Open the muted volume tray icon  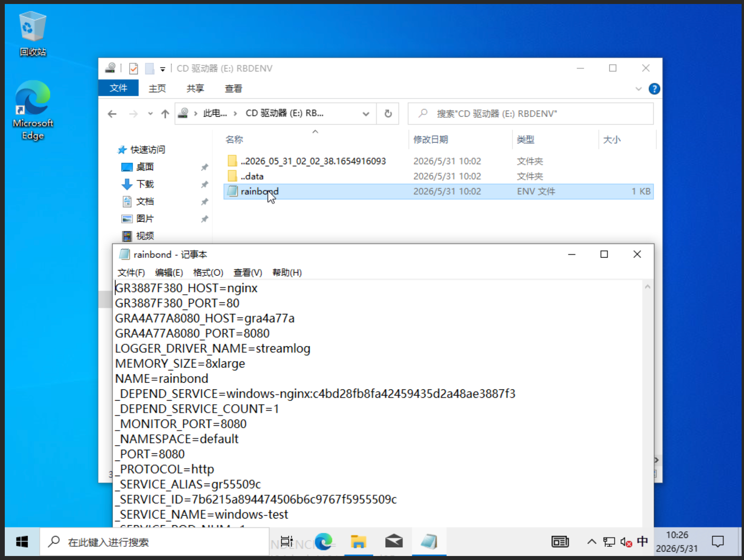[626, 542]
